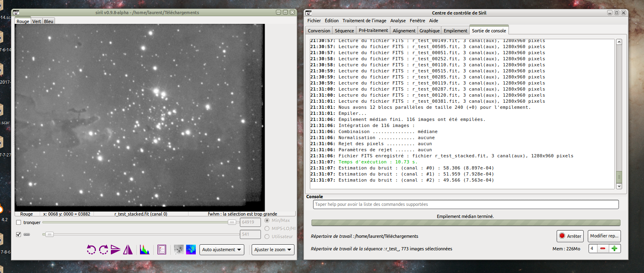Click the high value field 64919
The height and width of the screenshot is (273, 644).
pos(250,222)
